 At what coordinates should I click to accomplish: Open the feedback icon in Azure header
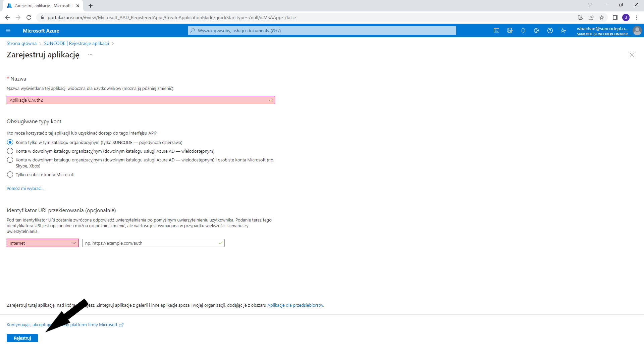(x=563, y=31)
